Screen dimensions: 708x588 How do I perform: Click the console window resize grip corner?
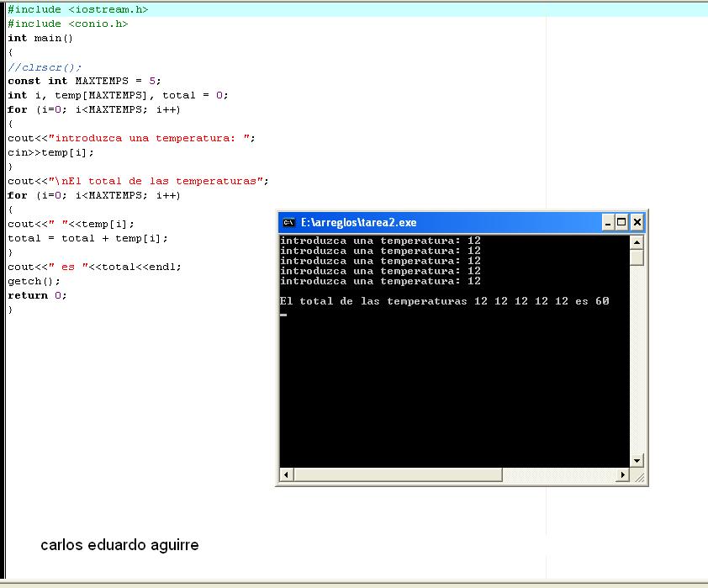click(639, 476)
